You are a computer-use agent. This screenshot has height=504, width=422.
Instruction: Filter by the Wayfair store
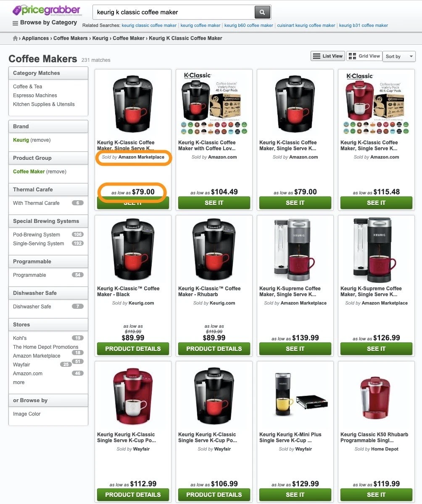click(x=21, y=364)
